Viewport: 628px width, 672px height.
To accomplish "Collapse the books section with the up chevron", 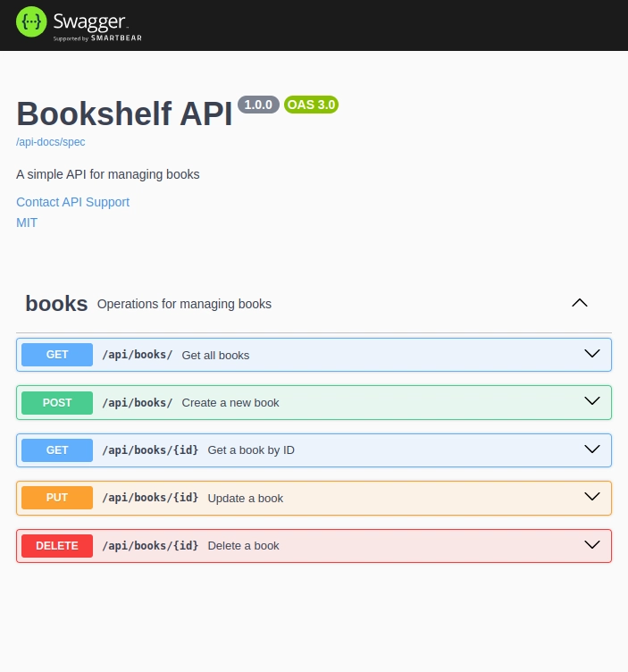I will tap(580, 303).
